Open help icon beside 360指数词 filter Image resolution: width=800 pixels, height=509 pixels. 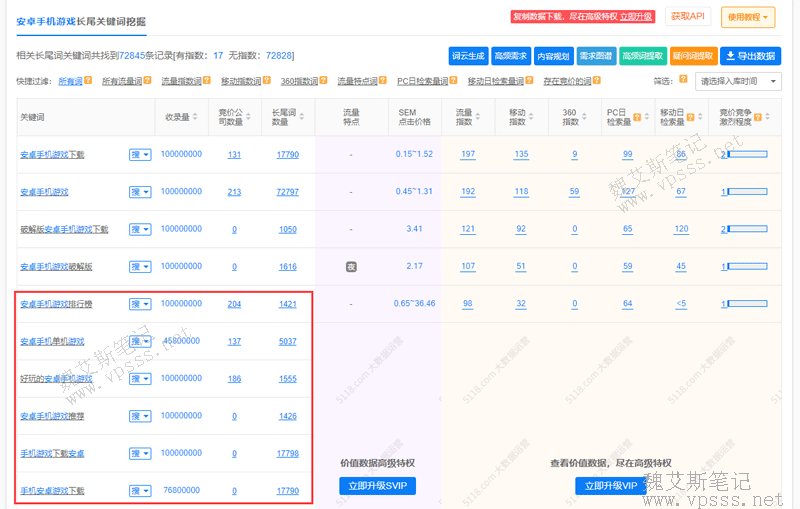tap(323, 81)
